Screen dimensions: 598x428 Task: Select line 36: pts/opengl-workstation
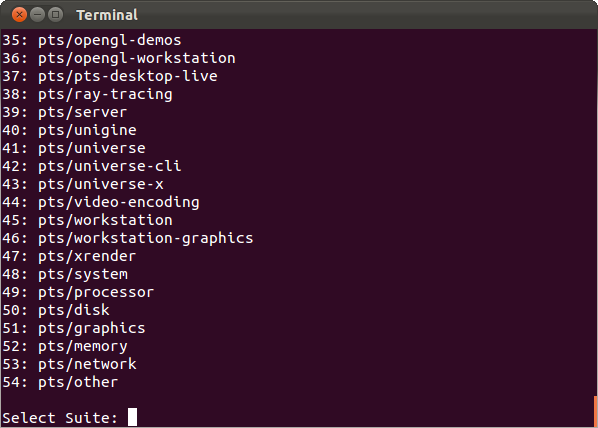(119, 58)
